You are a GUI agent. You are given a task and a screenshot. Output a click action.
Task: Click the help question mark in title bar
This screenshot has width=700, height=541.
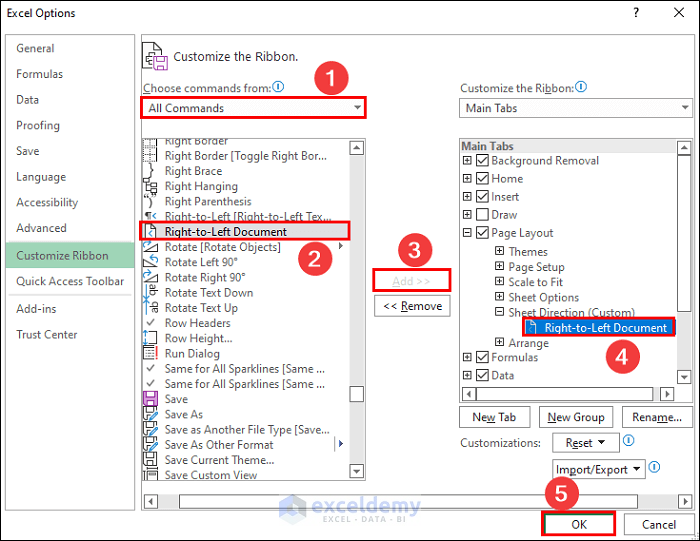[636, 12]
